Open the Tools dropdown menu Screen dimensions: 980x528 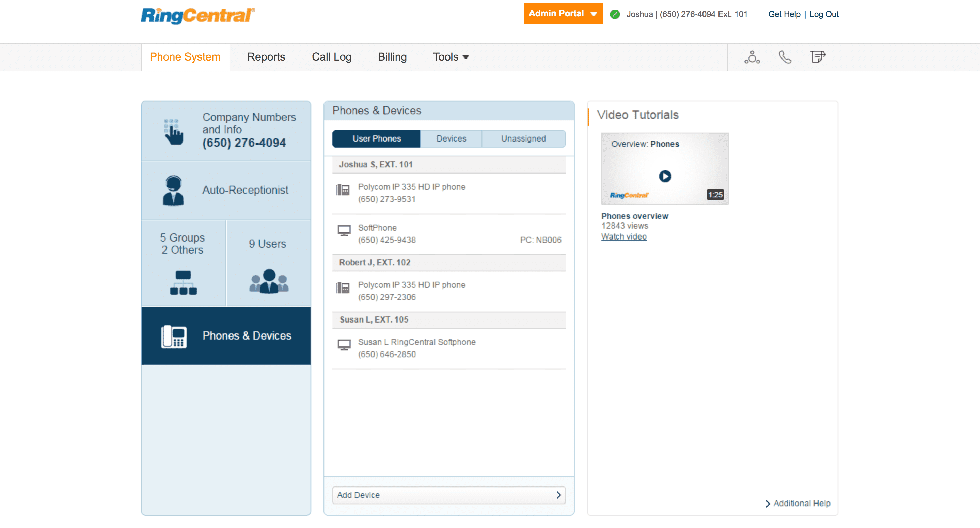[451, 57]
